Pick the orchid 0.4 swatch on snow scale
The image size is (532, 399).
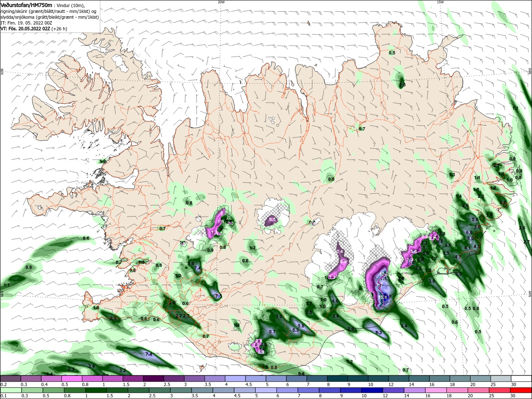[51, 379]
